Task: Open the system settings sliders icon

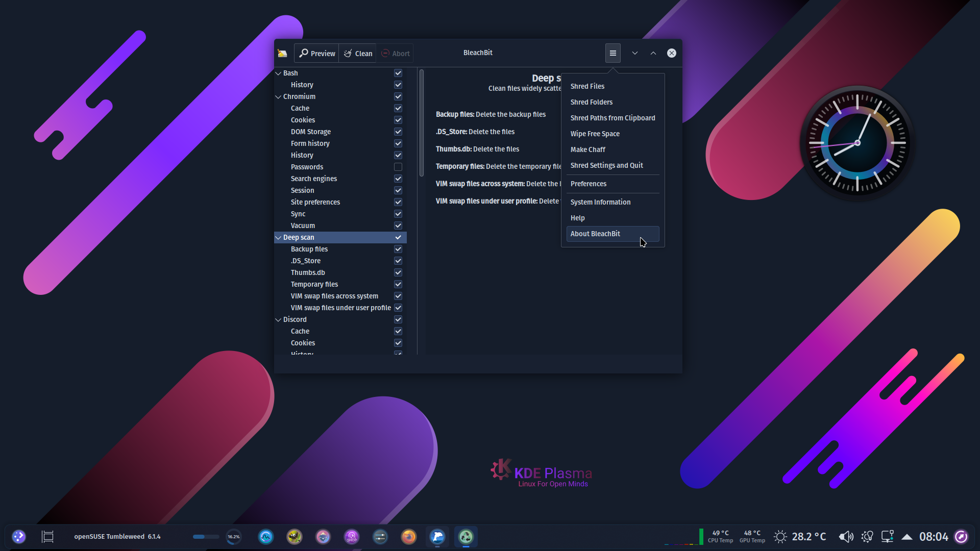Action: pyautogui.click(x=380, y=537)
